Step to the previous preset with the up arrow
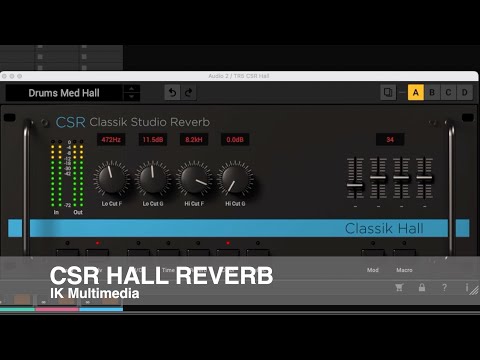The height and width of the screenshot is (360, 480). coord(131,89)
